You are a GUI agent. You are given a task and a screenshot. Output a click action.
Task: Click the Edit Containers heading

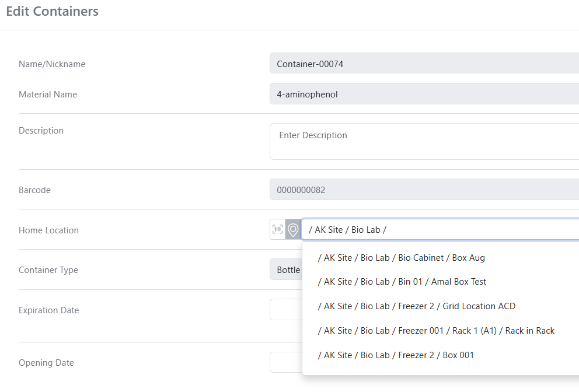[53, 12]
